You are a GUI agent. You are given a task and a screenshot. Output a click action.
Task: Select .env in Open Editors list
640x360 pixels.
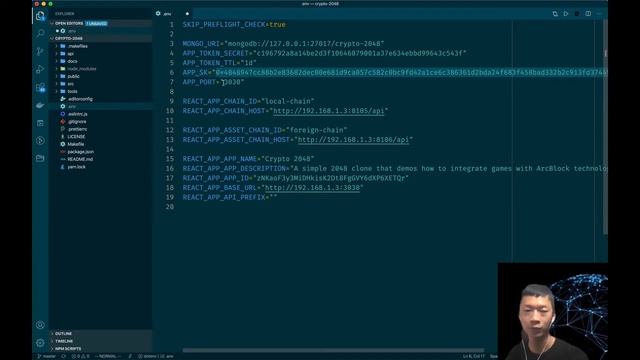pos(72,31)
